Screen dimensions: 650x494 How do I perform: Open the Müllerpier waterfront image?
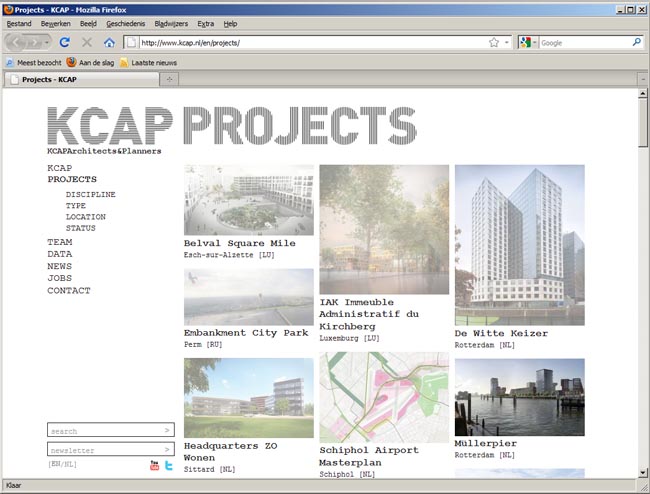(519, 397)
